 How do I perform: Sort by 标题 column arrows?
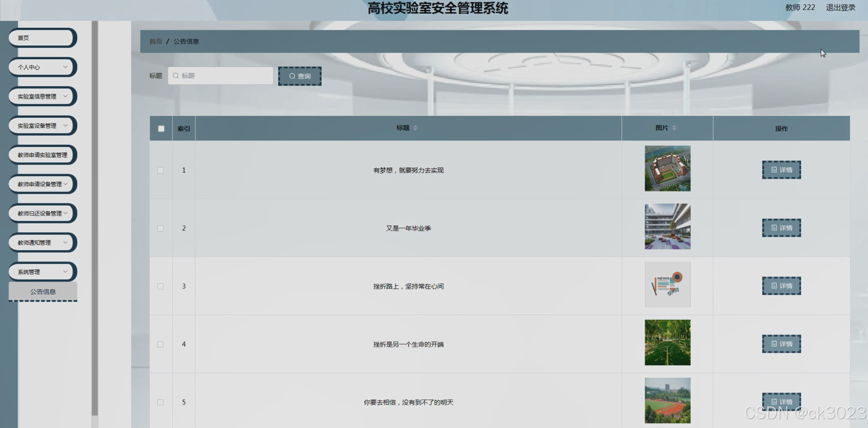click(x=415, y=128)
